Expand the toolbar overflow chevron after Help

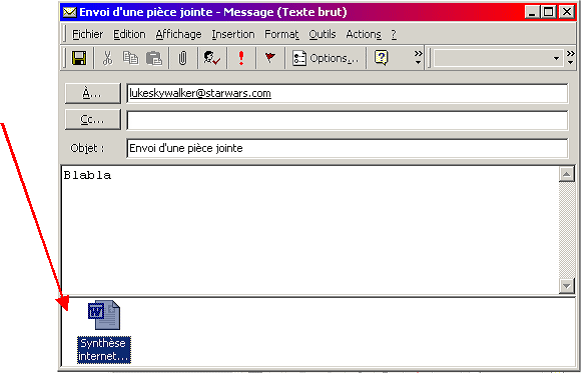pos(418,58)
